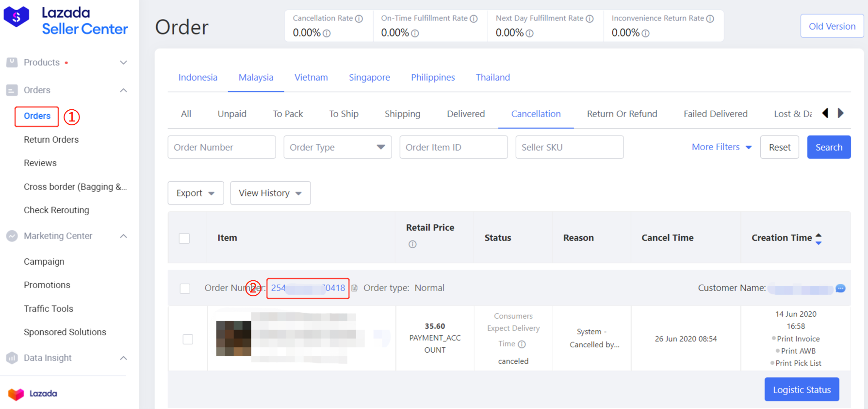868x409 pixels.
Task: Open the Order Type dropdown
Action: 337,147
